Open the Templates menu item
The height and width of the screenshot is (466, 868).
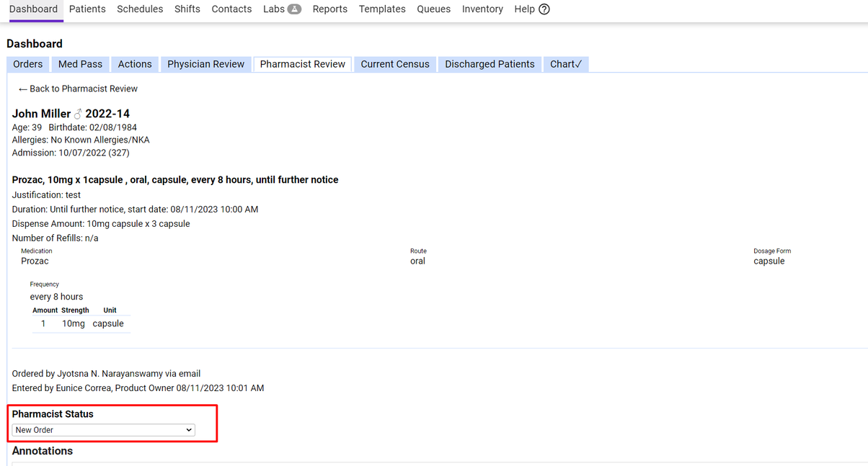tap(382, 9)
